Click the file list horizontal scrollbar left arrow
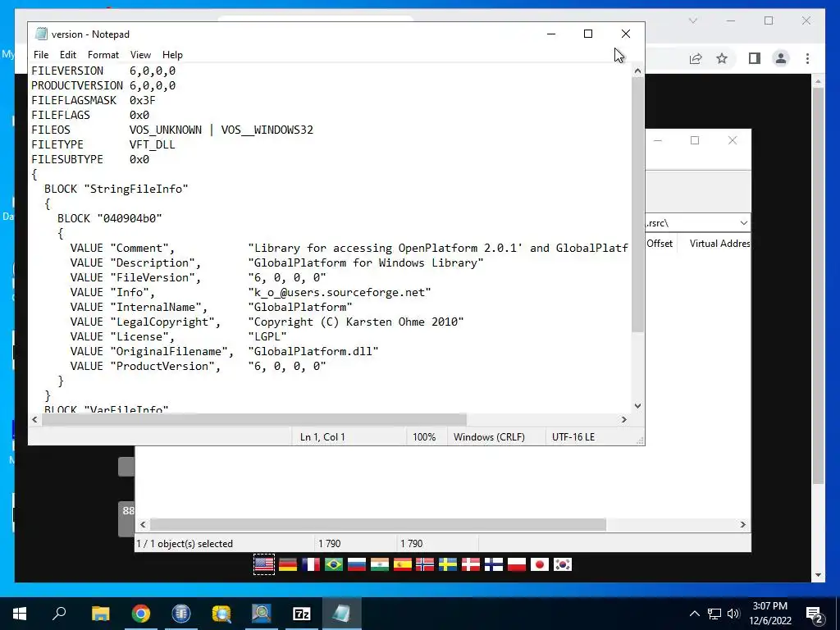The image size is (840, 630). coord(143,524)
